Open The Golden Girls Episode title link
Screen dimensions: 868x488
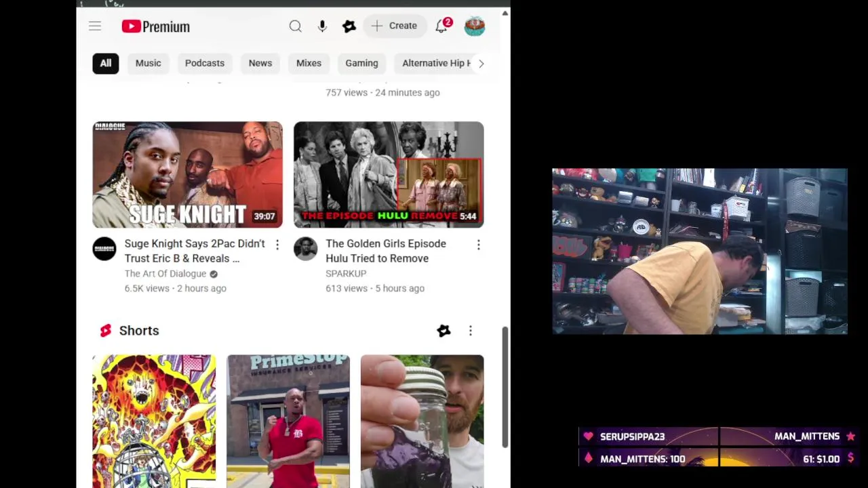point(386,251)
